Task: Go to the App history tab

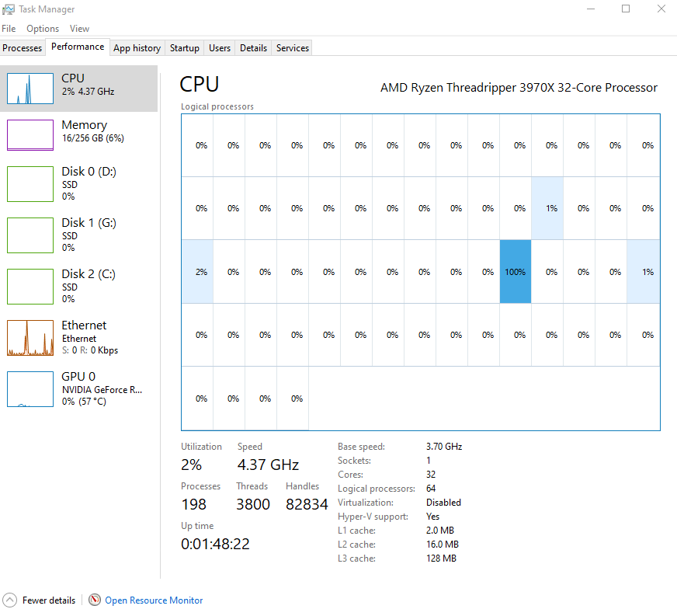Action: tap(137, 48)
